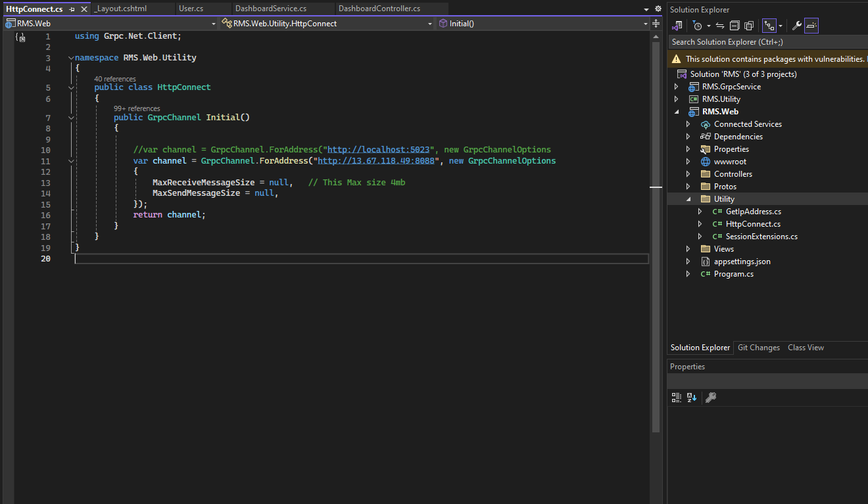
Task: Click the Show All Files icon
Action: (x=749, y=26)
